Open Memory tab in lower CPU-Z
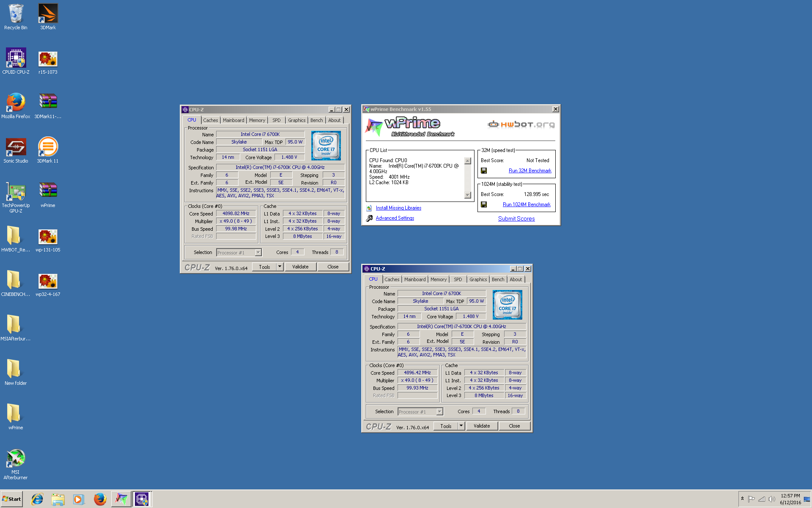Image resolution: width=812 pixels, height=508 pixels. 439,279
